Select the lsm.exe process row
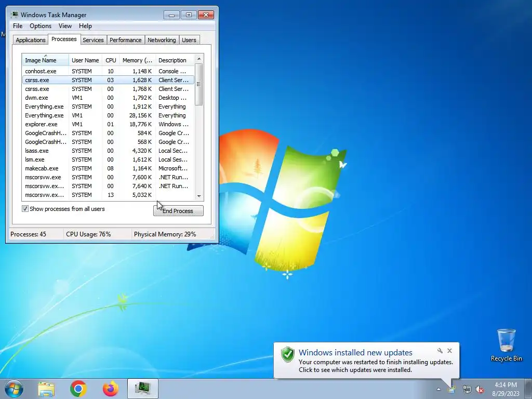The width and height of the screenshot is (532, 399). (108, 159)
